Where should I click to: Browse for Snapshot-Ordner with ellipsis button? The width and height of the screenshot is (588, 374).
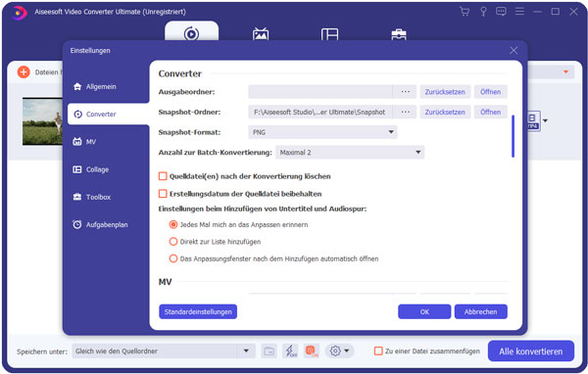pos(405,112)
